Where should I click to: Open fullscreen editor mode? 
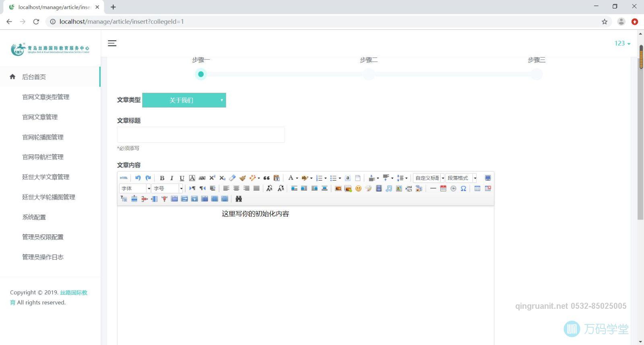[488, 178]
